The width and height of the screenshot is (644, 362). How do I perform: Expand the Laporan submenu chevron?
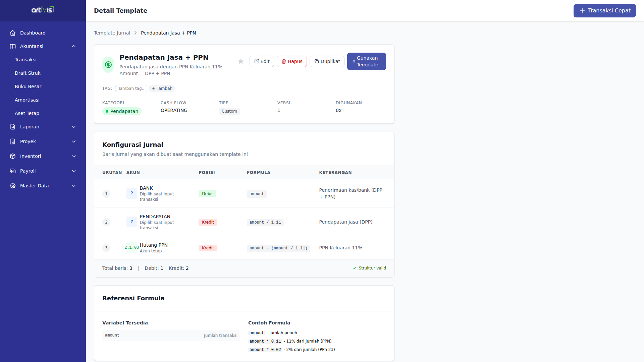point(74,127)
